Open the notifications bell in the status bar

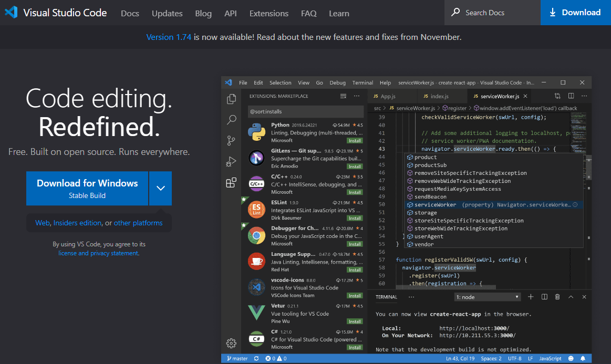click(582, 358)
